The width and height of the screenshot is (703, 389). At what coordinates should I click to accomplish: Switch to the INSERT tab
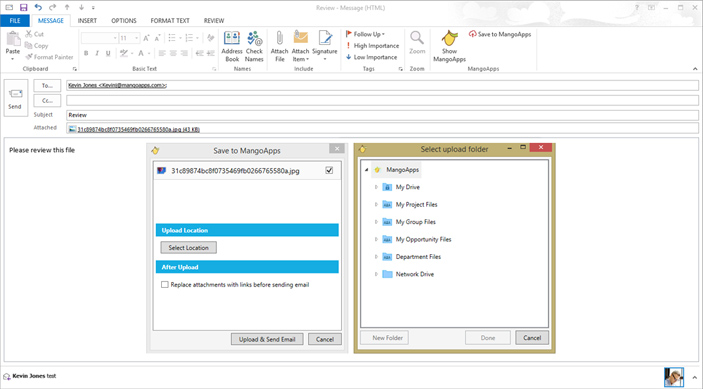87,21
